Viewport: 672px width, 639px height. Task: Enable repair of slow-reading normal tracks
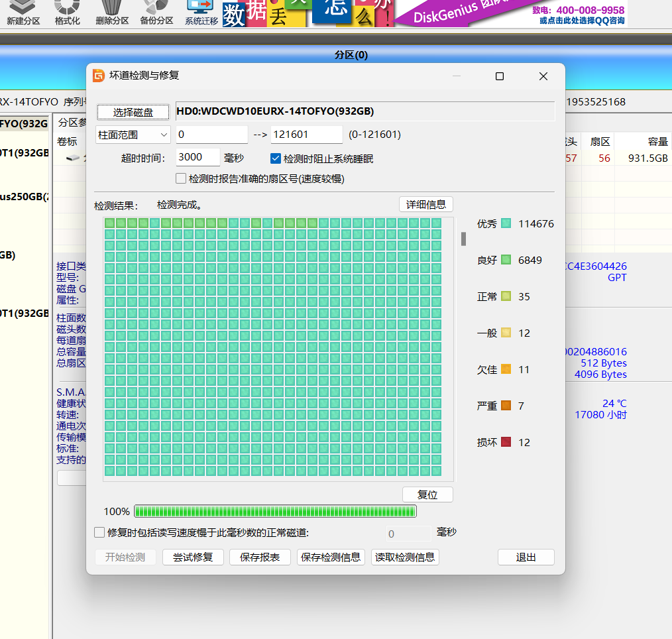(x=99, y=532)
